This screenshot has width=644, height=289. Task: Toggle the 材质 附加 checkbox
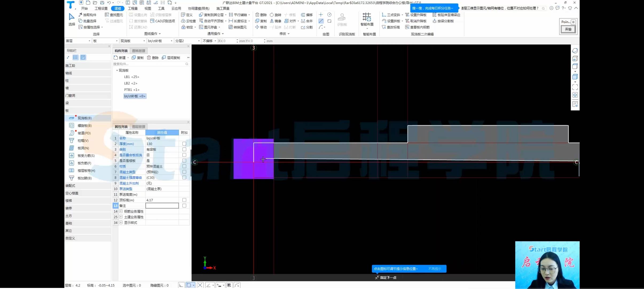coord(184,166)
